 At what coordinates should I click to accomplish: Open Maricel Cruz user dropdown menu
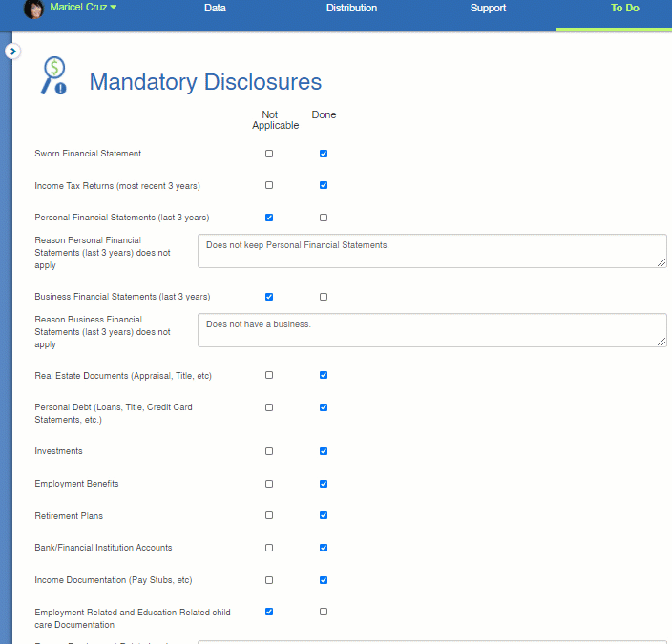83,8
